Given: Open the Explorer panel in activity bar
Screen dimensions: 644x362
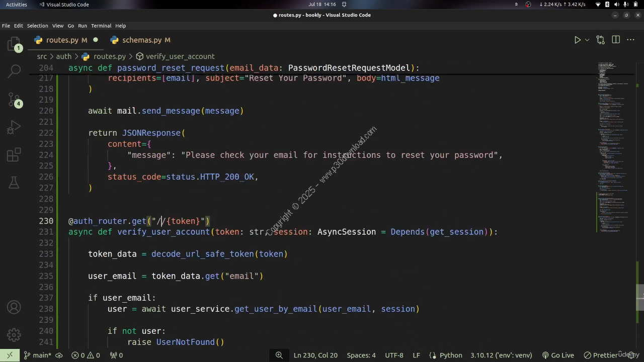Looking at the screenshot, I should click(x=14, y=44).
